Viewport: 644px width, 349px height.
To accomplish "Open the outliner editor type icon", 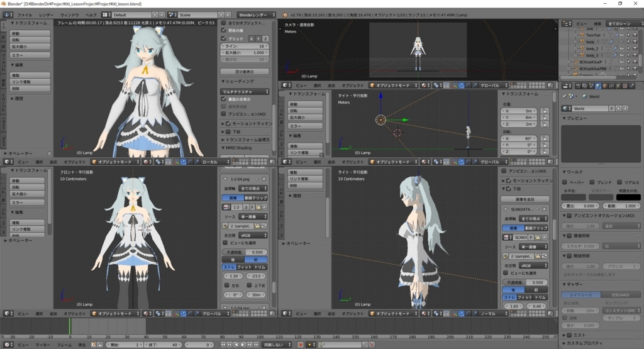I will 567,24.
